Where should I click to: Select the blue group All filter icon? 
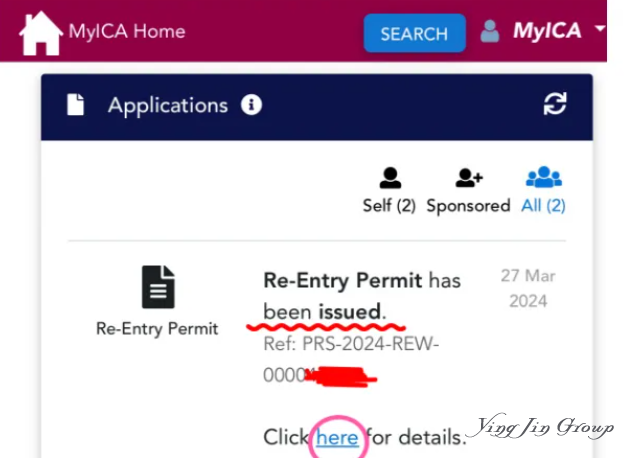tap(544, 177)
